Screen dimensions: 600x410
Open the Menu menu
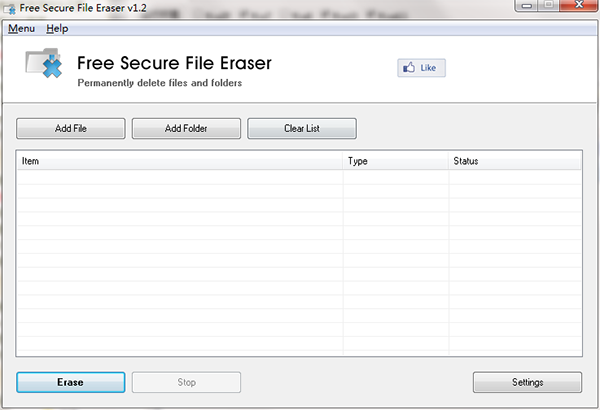tap(20, 29)
